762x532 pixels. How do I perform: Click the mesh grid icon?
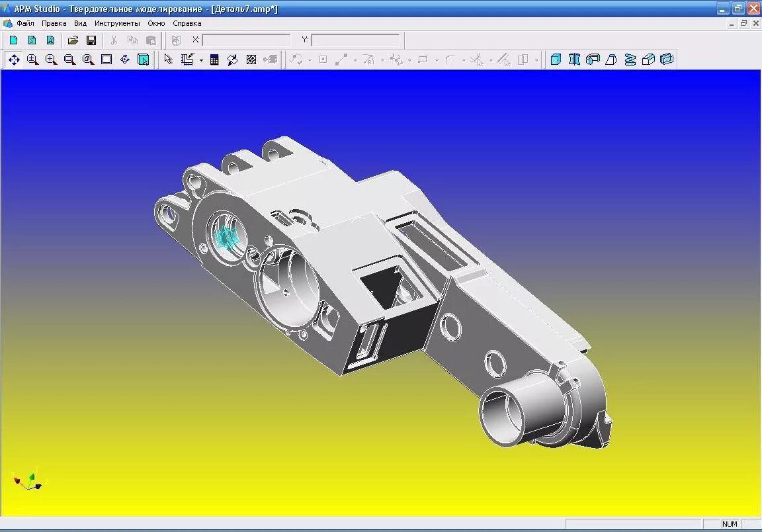(x=251, y=60)
